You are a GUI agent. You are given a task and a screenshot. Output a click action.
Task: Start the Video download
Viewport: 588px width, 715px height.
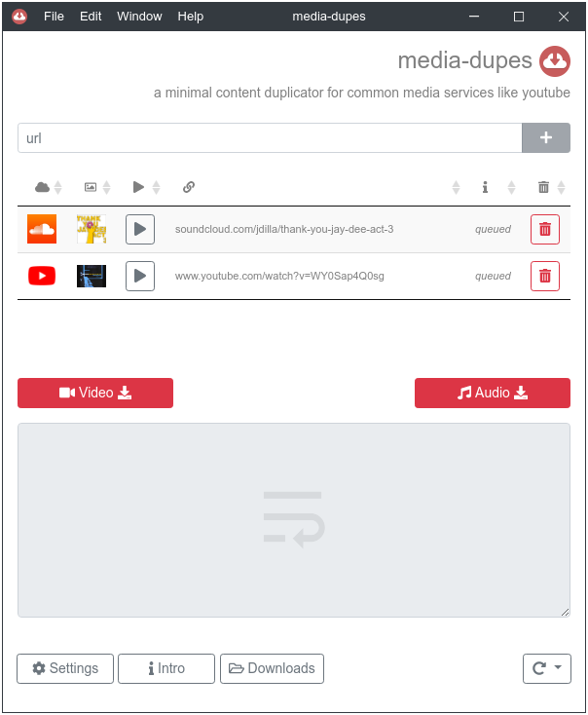pyautogui.click(x=95, y=393)
